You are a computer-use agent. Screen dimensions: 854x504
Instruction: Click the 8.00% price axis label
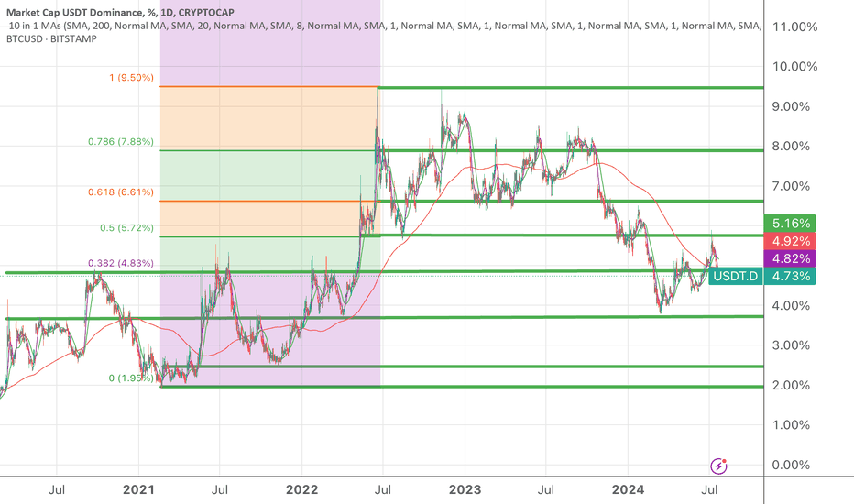click(791, 146)
